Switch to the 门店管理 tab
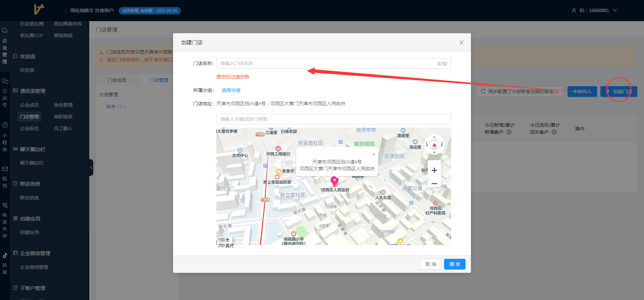This screenshot has height=300, width=644. [x=159, y=80]
